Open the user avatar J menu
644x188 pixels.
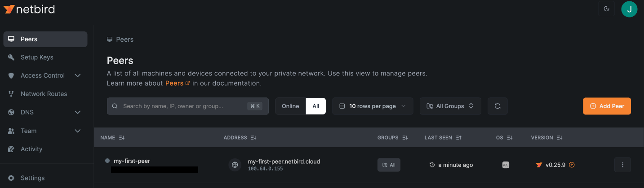pyautogui.click(x=629, y=9)
